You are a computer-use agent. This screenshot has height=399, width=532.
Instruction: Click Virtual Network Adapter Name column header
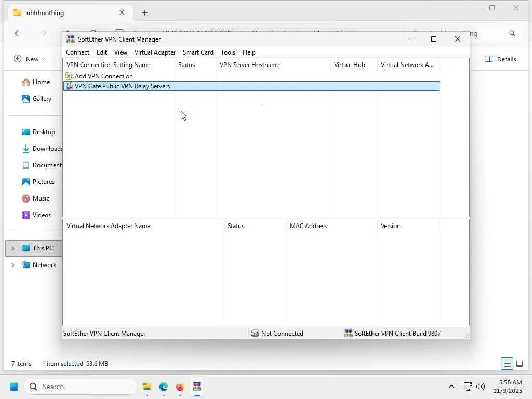[143, 226]
